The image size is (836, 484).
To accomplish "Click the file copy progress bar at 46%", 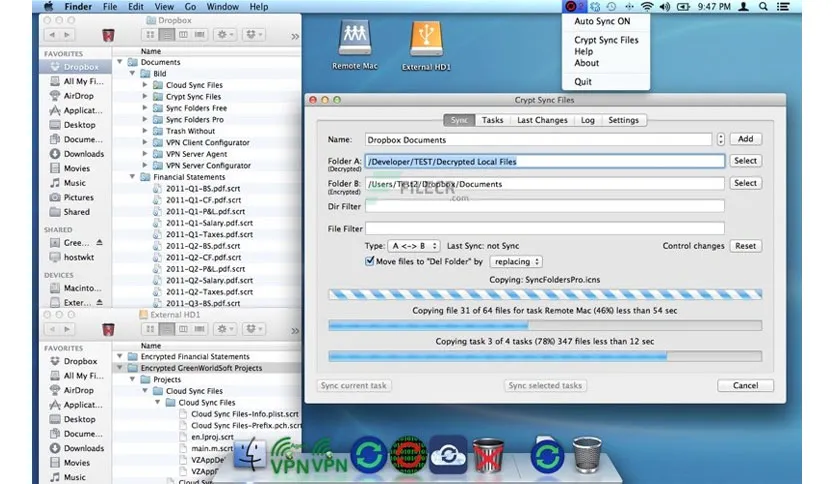I will click(545, 325).
